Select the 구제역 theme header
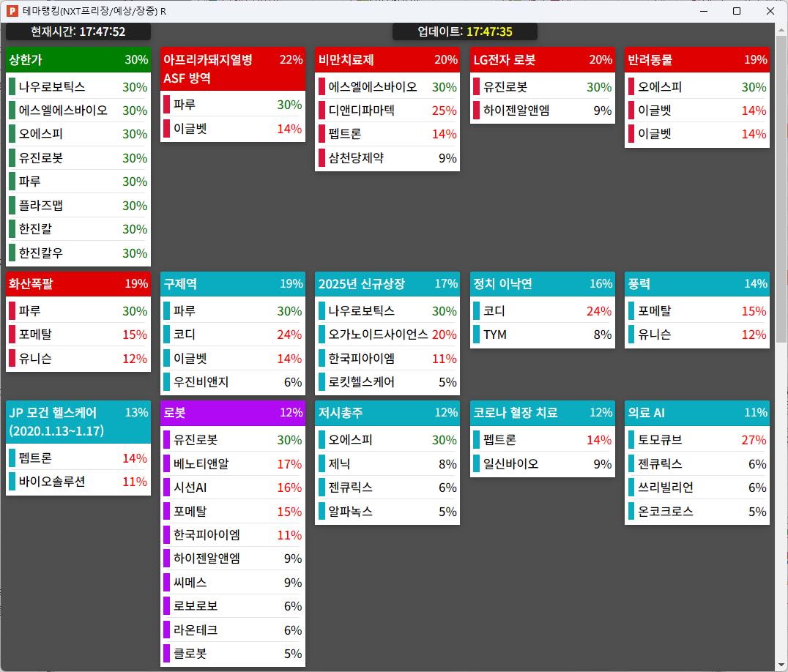Image resolution: width=788 pixels, height=672 pixels. click(233, 284)
